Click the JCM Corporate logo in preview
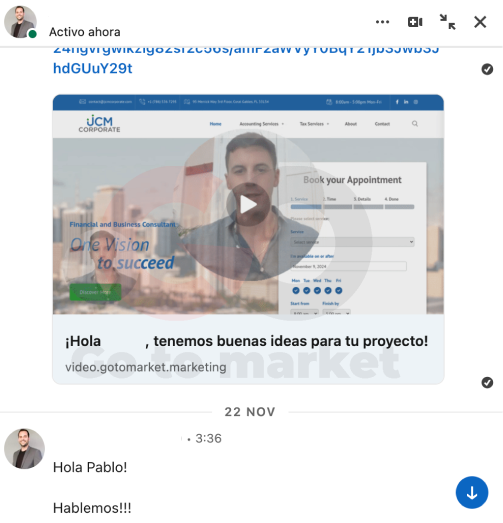This screenshot has width=503, height=523. pyautogui.click(x=99, y=124)
